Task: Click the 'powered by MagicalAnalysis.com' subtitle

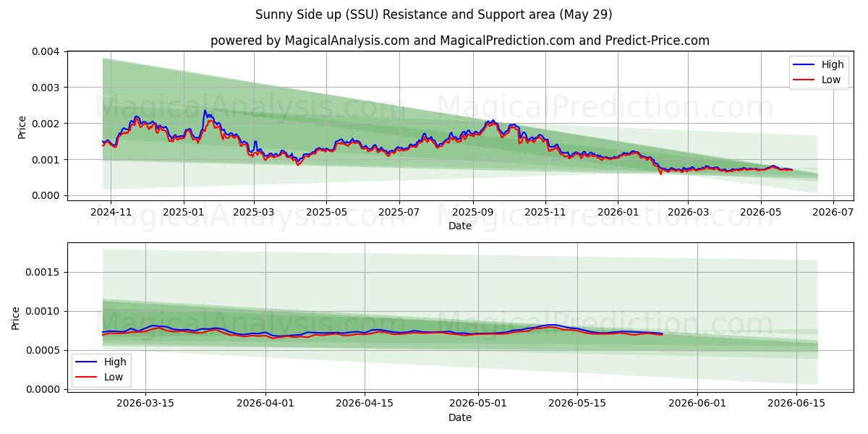Action: (x=460, y=41)
